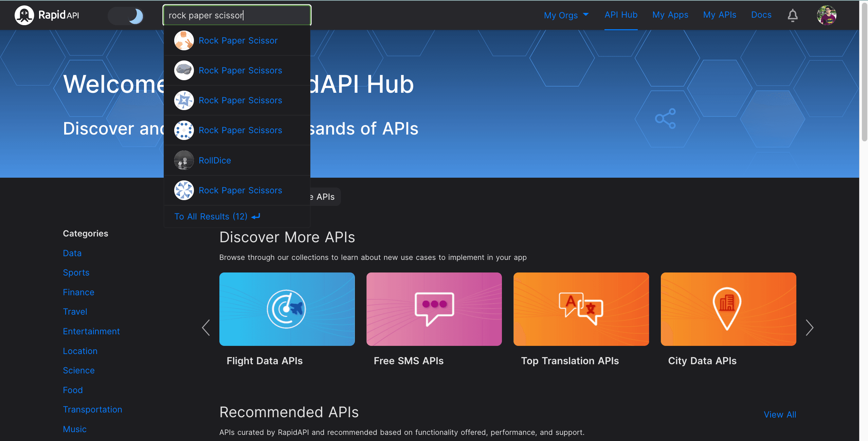
Task: Select the RollDice search result
Action: pos(237,160)
